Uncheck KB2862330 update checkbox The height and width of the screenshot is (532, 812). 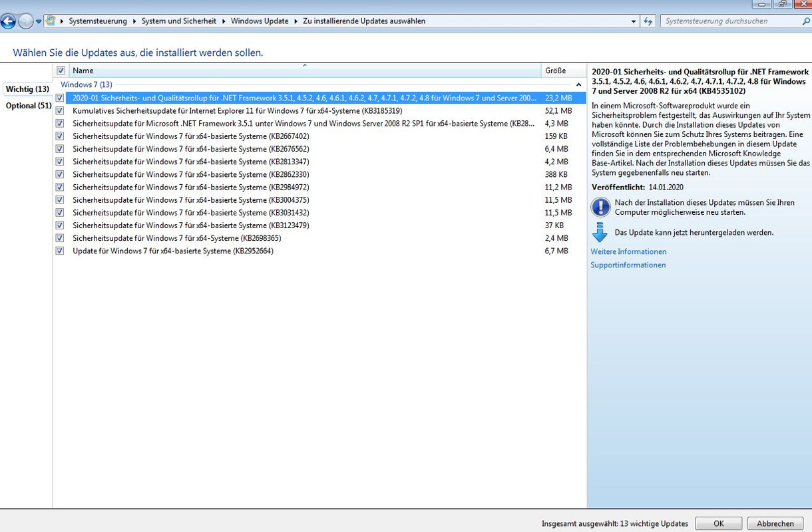(60, 174)
